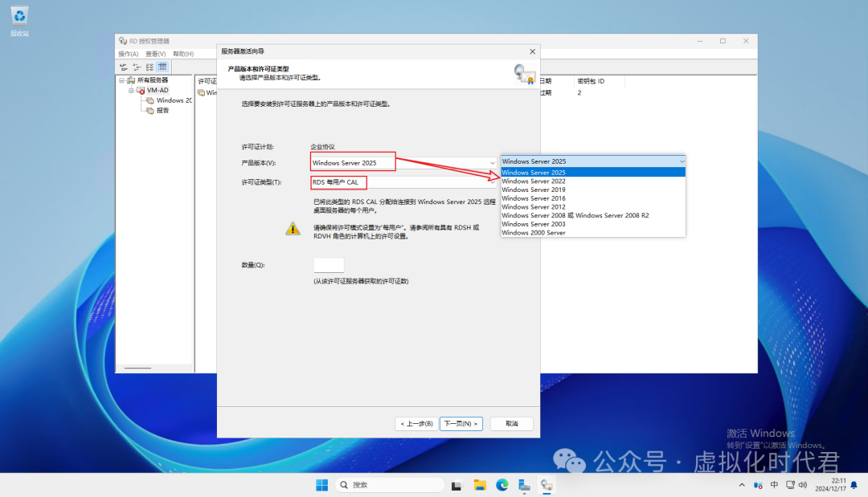Open the 操作(A) menu

tap(129, 54)
